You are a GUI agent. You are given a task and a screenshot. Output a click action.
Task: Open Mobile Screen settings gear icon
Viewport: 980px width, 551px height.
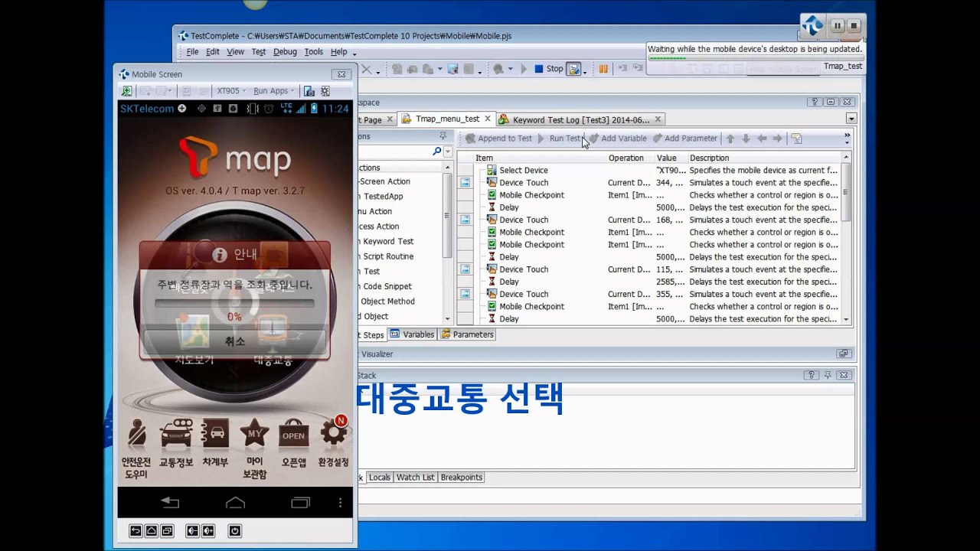pos(325,90)
